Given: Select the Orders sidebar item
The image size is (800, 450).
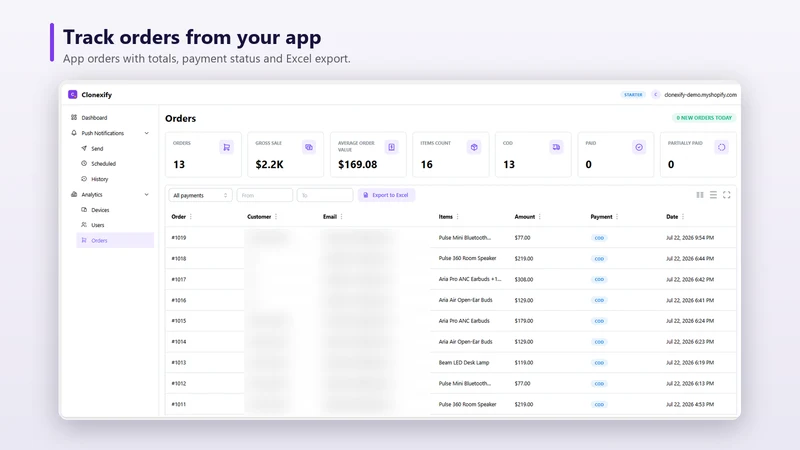Looking at the screenshot, I should coord(115,240).
